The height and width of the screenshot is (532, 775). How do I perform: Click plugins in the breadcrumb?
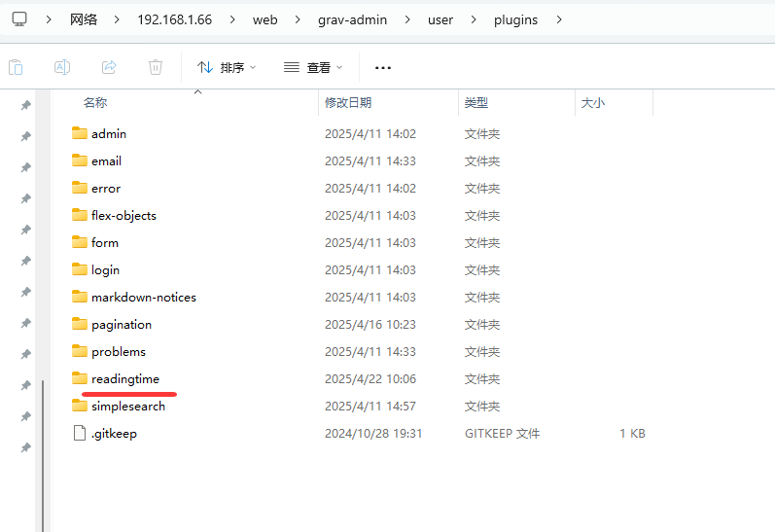[x=515, y=19]
